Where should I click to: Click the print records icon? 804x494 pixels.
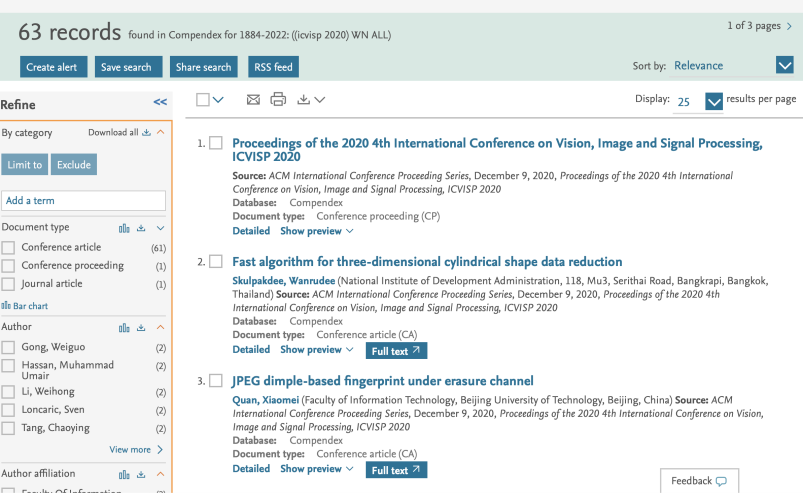pyautogui.click(x=278, y=99)
